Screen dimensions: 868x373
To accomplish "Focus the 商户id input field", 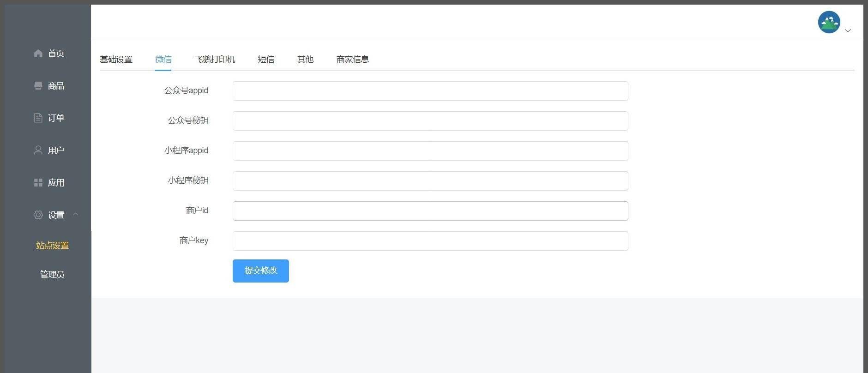I will (x=430, y=211).
